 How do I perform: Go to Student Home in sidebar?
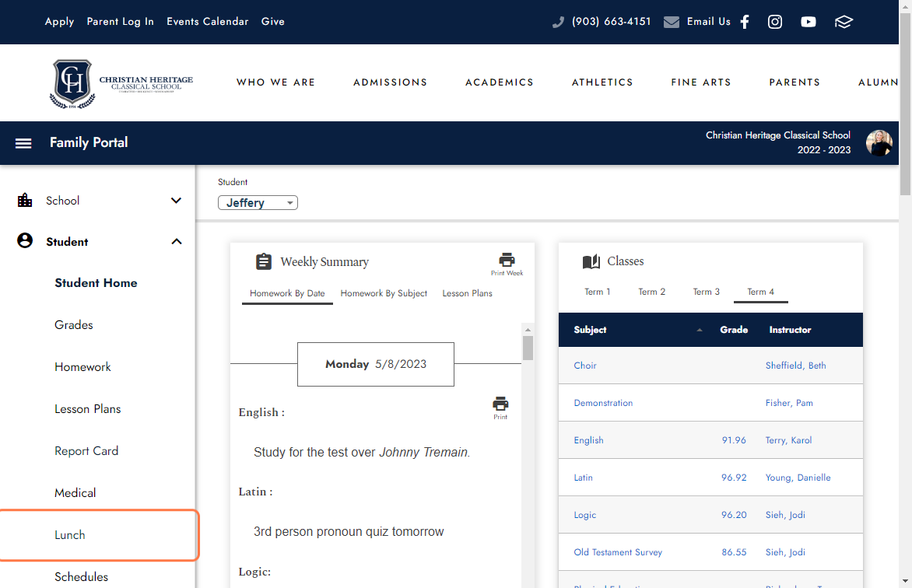(96, 283)
